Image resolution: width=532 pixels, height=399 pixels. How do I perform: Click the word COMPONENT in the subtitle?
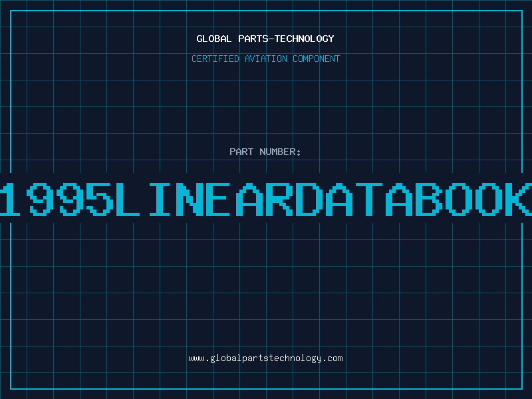click(x=315, y=59)
